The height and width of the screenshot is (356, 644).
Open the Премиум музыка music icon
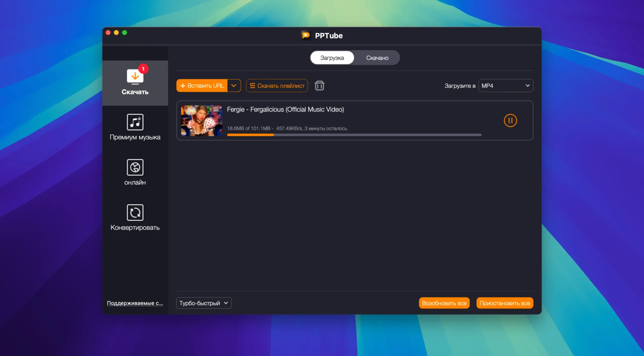coord(135,122)
